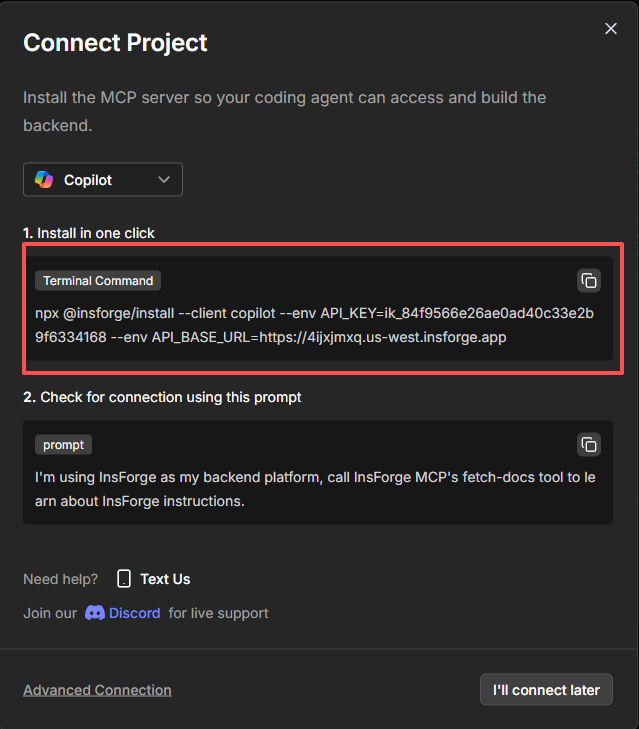Click the npx insforge install command text
Screen dimensions: 639x729
(314, 325)
